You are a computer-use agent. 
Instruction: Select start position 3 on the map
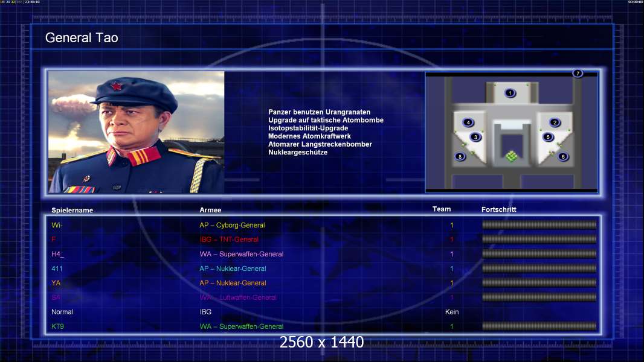(x=475, y=137)
